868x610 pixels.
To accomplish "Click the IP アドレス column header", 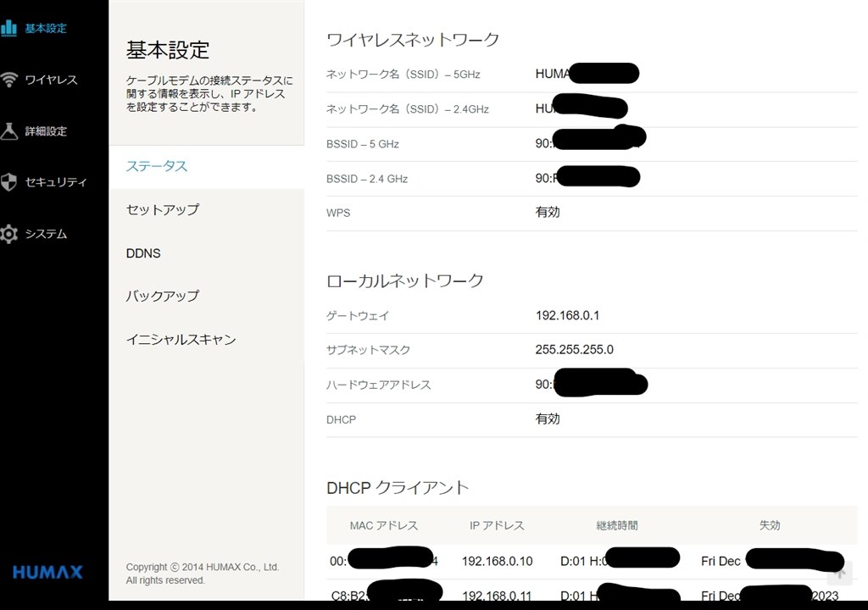I will (x=497, y=525).
